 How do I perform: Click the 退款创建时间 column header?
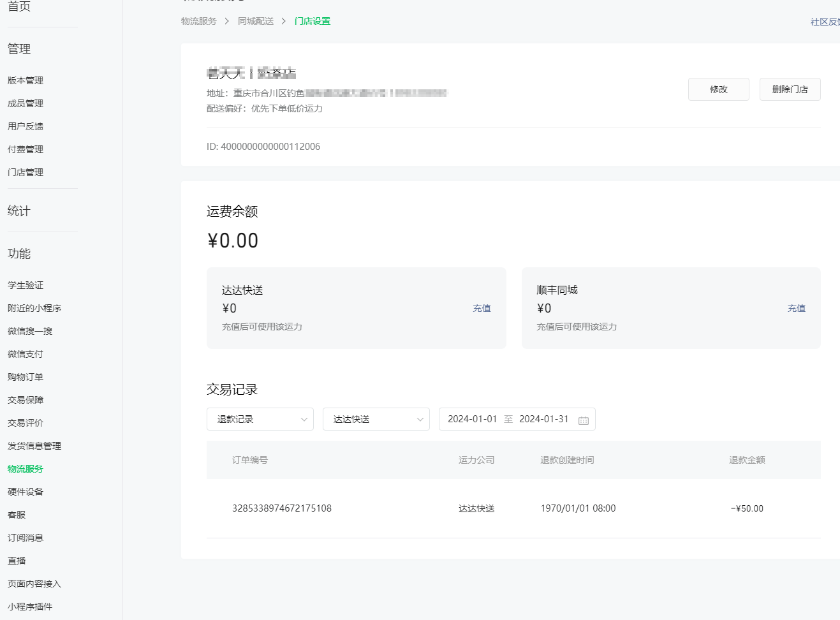coord(567,460)
